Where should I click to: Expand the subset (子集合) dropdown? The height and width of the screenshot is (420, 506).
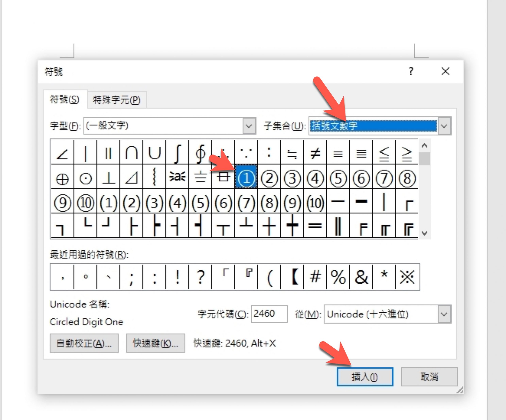tap(444, 126)
